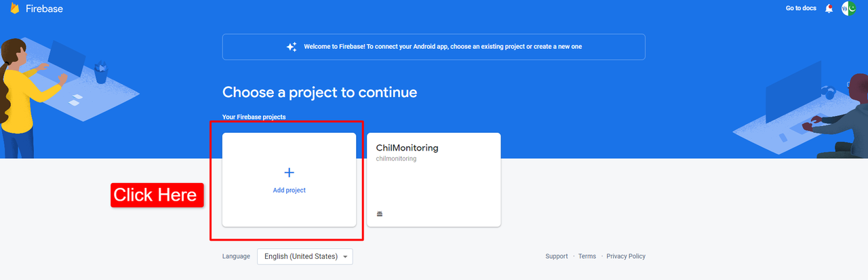
Task: Open the Support link
Action: coord(557,256)
